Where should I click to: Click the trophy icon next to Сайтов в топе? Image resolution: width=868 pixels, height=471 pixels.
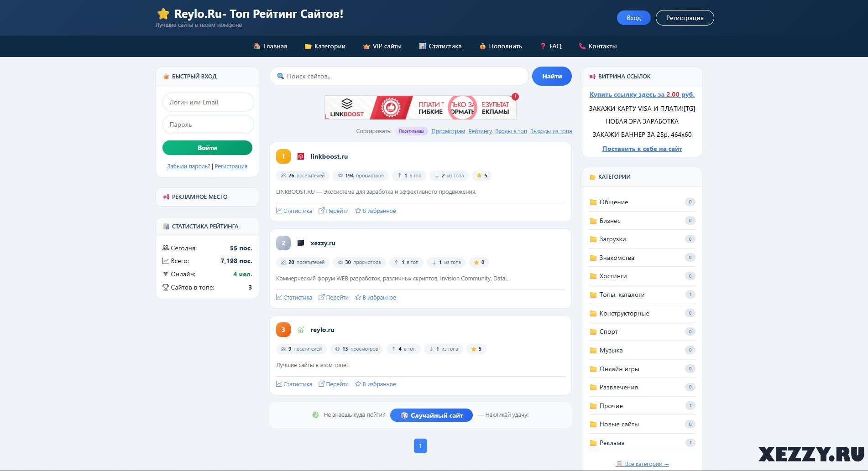coord(166,287)
